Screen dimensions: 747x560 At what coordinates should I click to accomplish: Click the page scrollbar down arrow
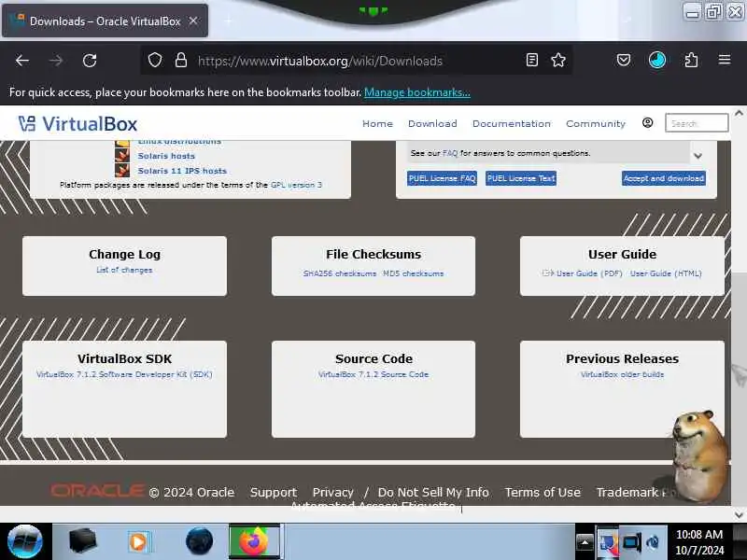pyautogui.click(x=739, y=515)
